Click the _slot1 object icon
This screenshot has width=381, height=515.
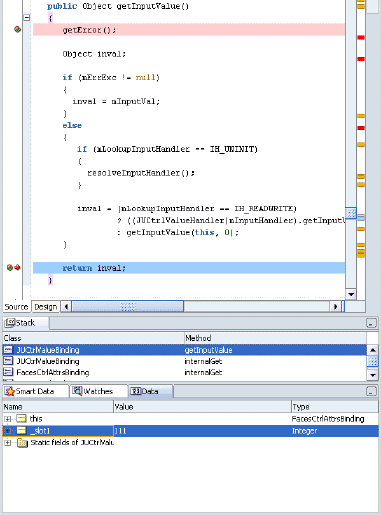pos(21,431)
